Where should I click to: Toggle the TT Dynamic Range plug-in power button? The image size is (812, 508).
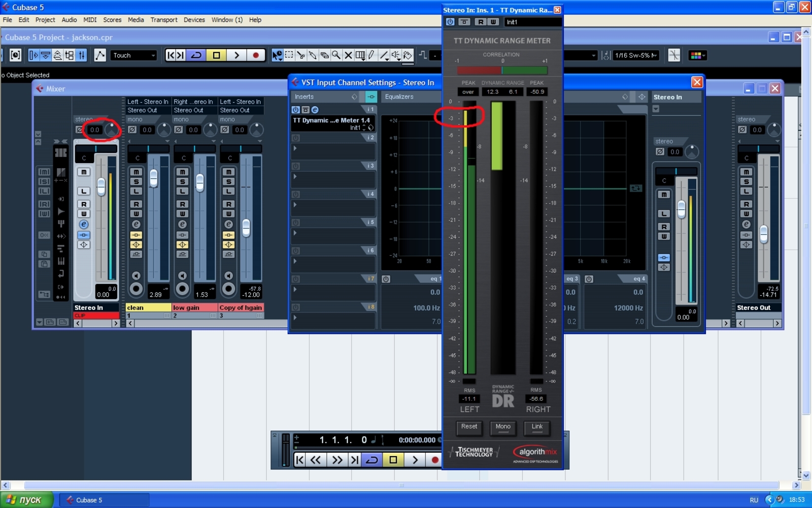(x=450, y=22)
